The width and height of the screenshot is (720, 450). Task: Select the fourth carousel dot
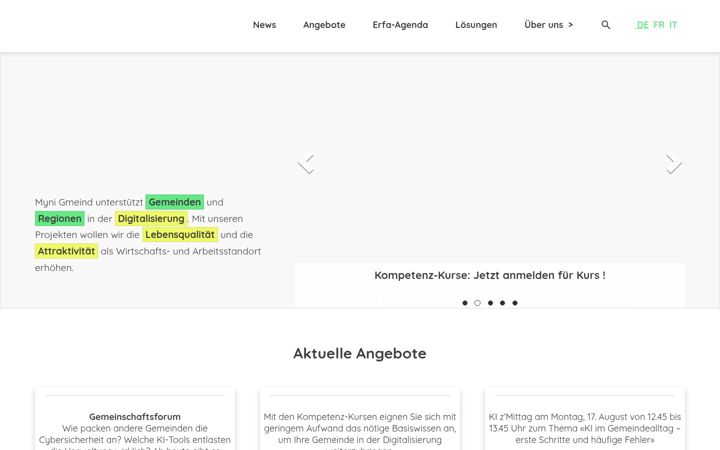click(502, 303)
